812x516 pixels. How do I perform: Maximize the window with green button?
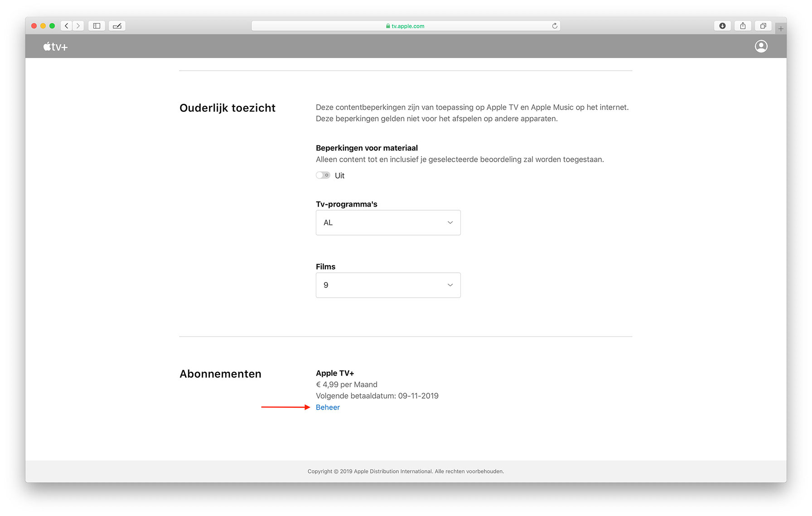click(52, 26)
